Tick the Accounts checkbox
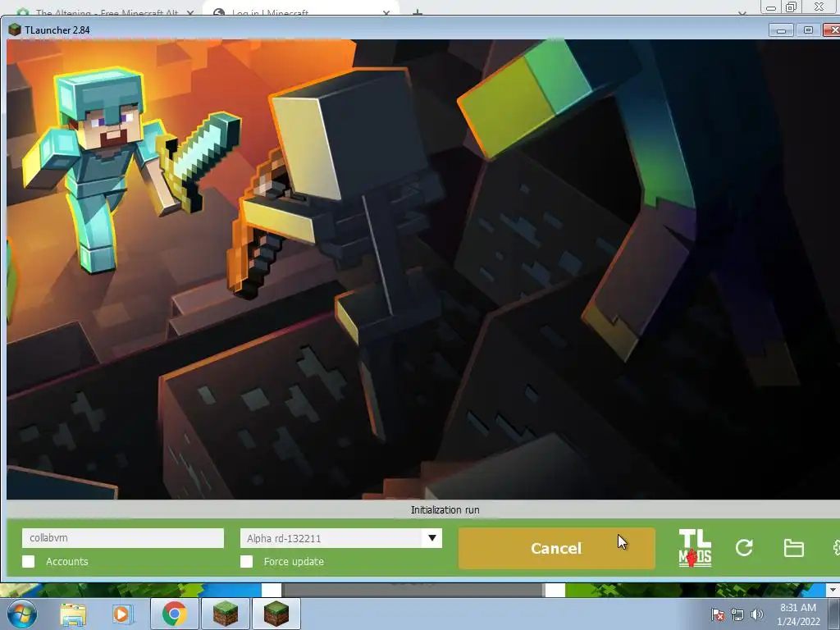The height and width of the screenshot is (630, 840). click(29, 561)
